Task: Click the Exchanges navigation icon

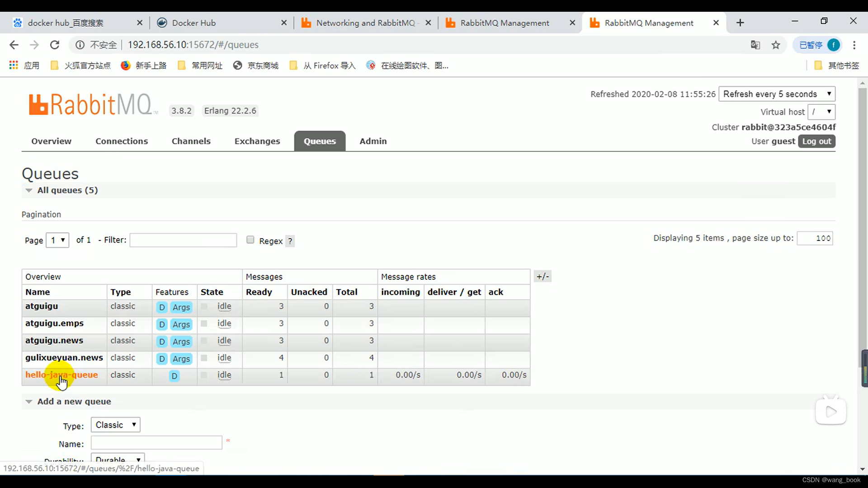Action: (258, 141)
